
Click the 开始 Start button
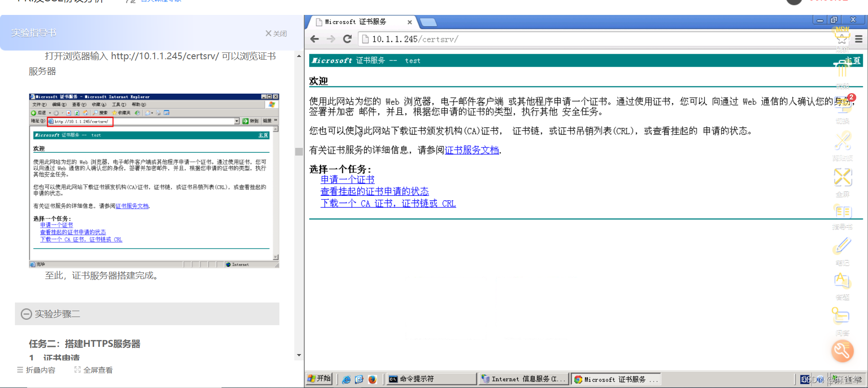pos(319,379)
